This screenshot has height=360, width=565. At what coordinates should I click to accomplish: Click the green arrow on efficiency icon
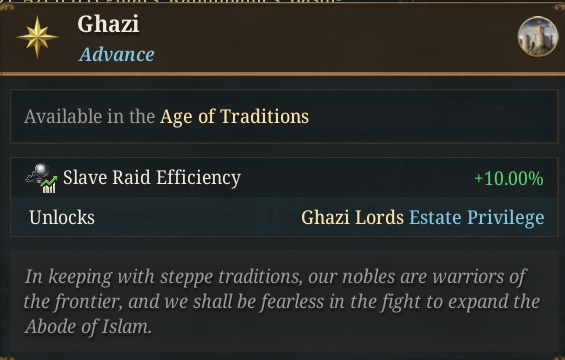[49, 180]
